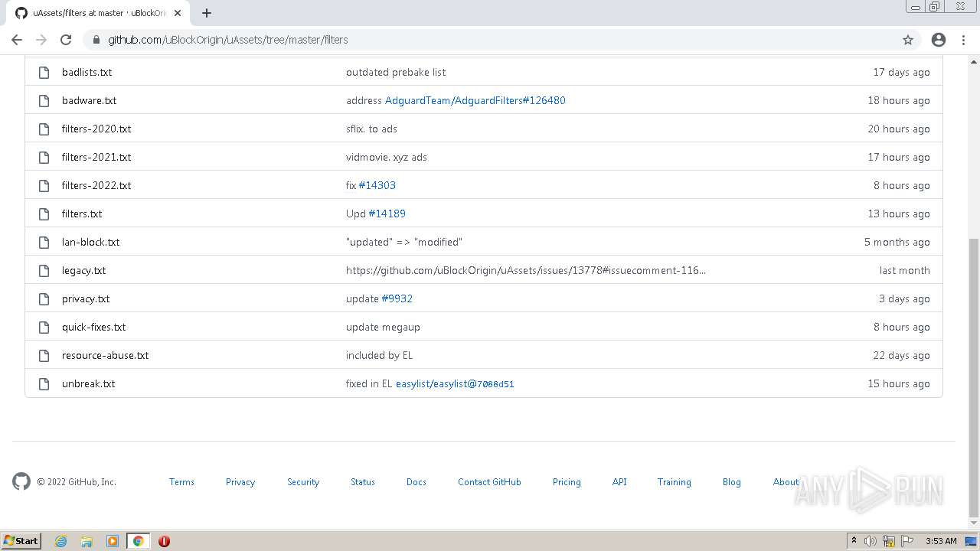This screenshot has height=551, width=980.
Task: Click the volume speaker tray icon
Action: pos(871,541)
